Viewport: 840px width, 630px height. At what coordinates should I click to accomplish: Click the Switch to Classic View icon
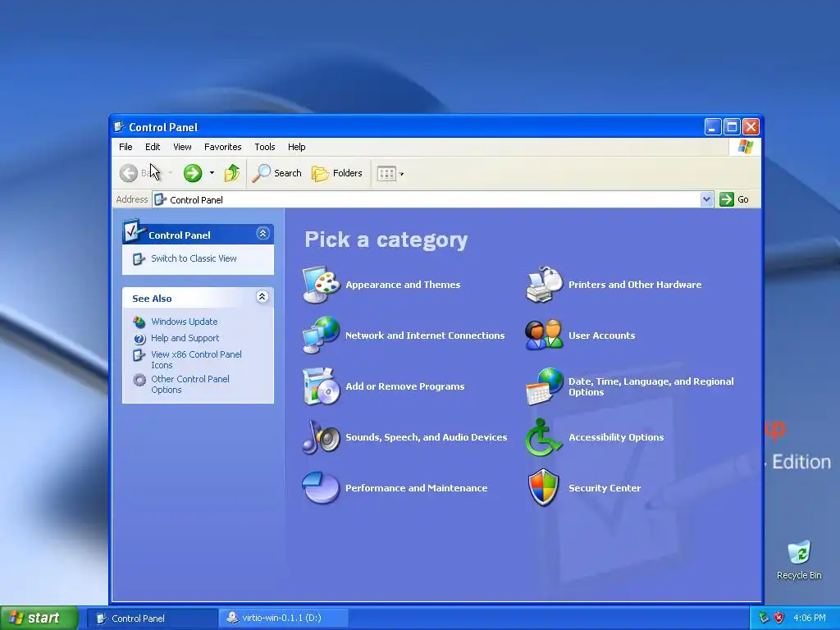click(139, 258)
